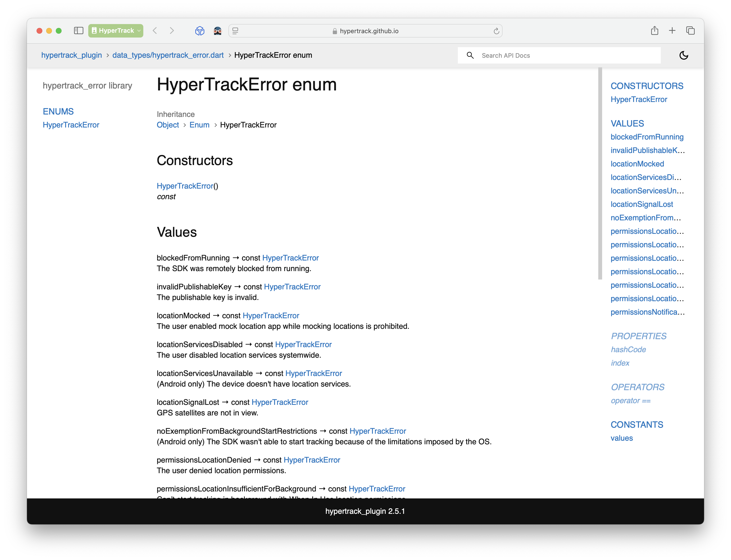Click the 'Constructors' section heading
The height and width of the screenshot is (560, 731).
point(195,160)
